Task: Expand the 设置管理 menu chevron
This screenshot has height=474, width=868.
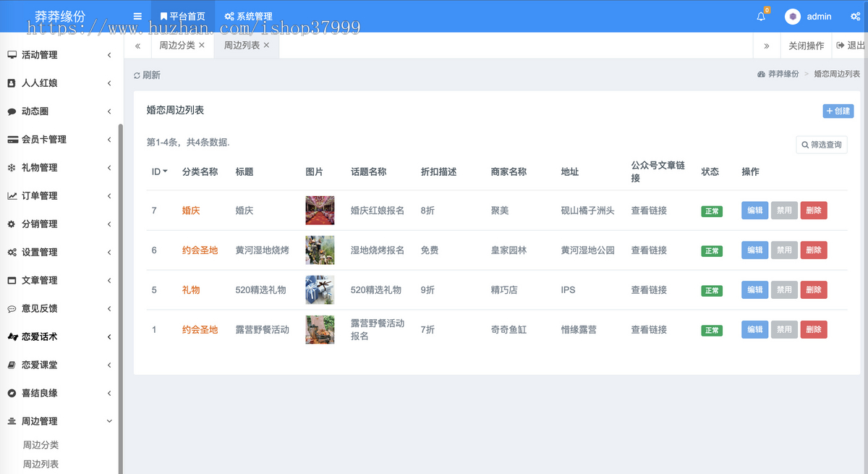Action: click(109, 253)
